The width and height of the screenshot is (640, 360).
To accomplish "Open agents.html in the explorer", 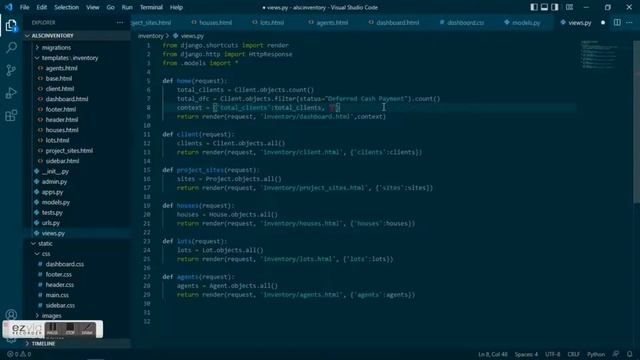I will click(x=61, y=68).
